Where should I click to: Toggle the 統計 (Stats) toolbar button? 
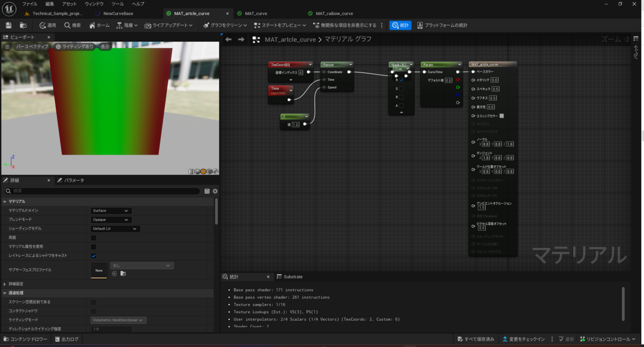(400, 25)
